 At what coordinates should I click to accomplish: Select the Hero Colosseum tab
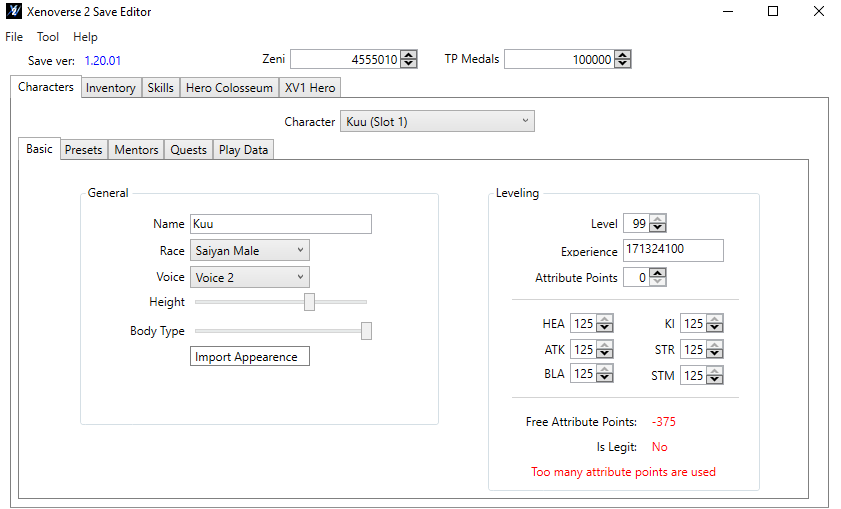tap(230, 88)
